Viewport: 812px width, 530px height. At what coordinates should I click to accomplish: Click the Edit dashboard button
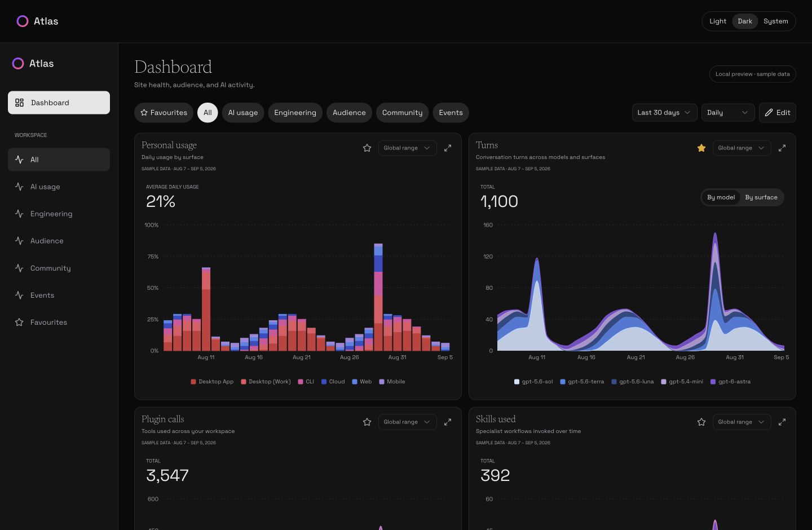point(777,113)
